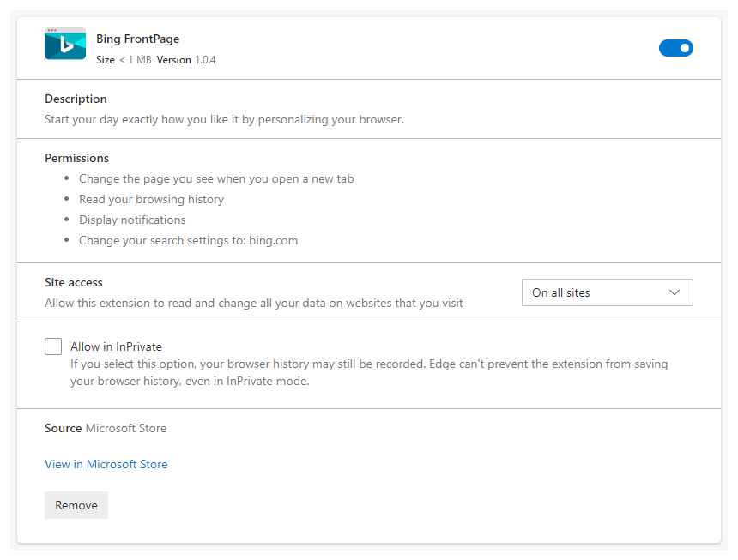The width and height of the screenshot is (738, 560).
Task: Click the extension size "< 1 MB" text
Action: [135, 60]
